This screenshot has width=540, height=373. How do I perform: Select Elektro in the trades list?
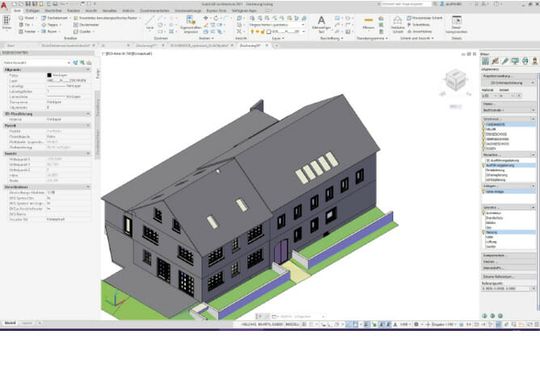coord(490,223)
